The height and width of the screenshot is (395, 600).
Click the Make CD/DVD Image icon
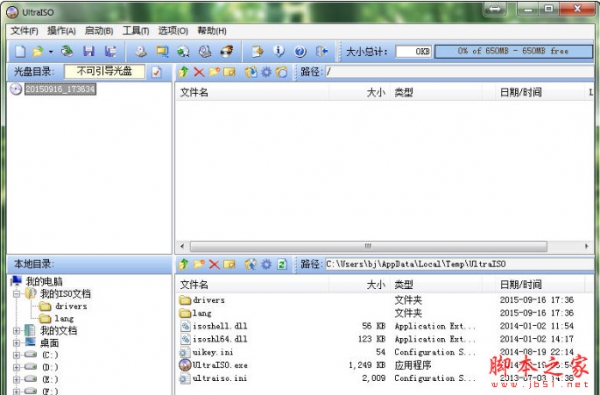[x=141, y=51]
